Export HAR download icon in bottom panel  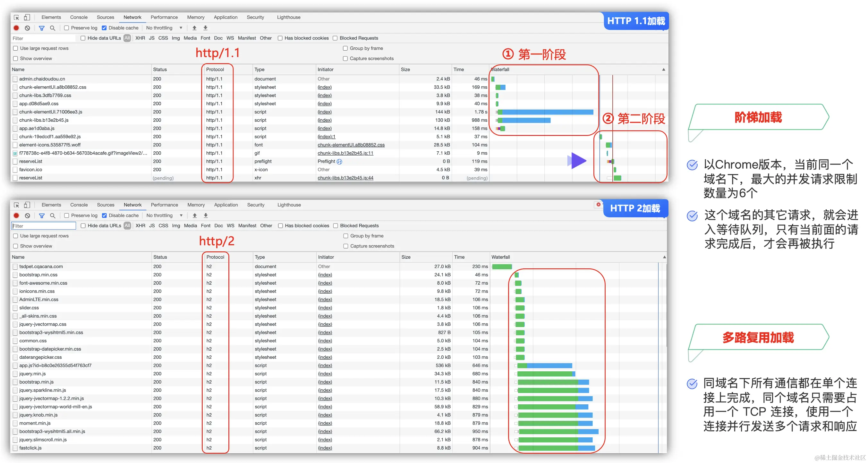pos(206,215)
